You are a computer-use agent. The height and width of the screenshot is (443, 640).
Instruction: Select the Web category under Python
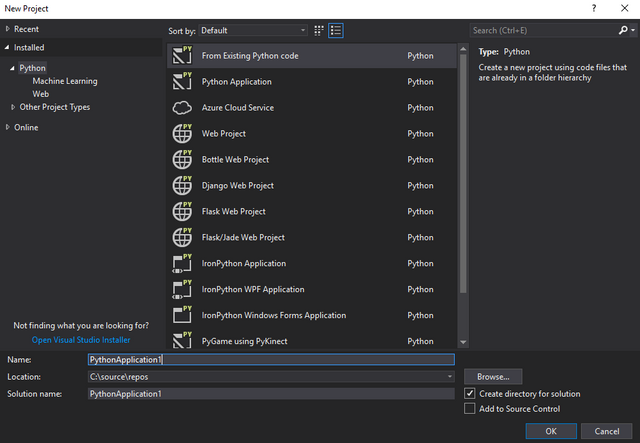[x=41, y=94]
